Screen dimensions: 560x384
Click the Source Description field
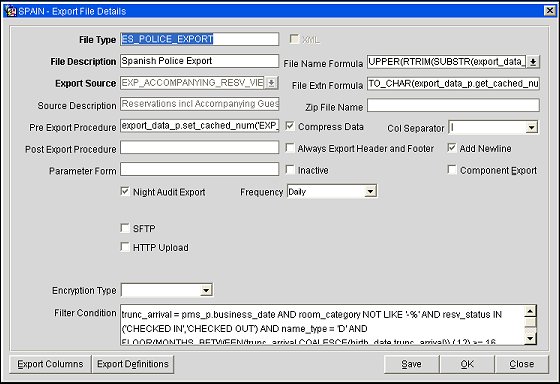[x=199, y=104]
